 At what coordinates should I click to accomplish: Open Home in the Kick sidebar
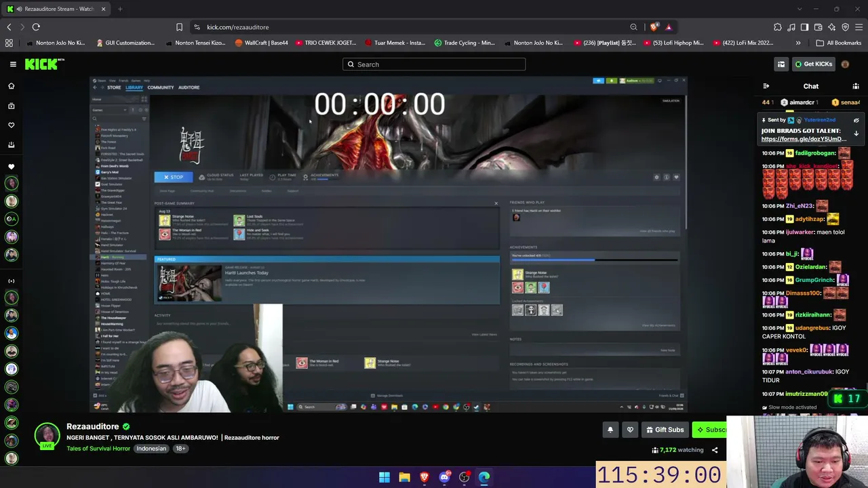click(x=11, y=86)
